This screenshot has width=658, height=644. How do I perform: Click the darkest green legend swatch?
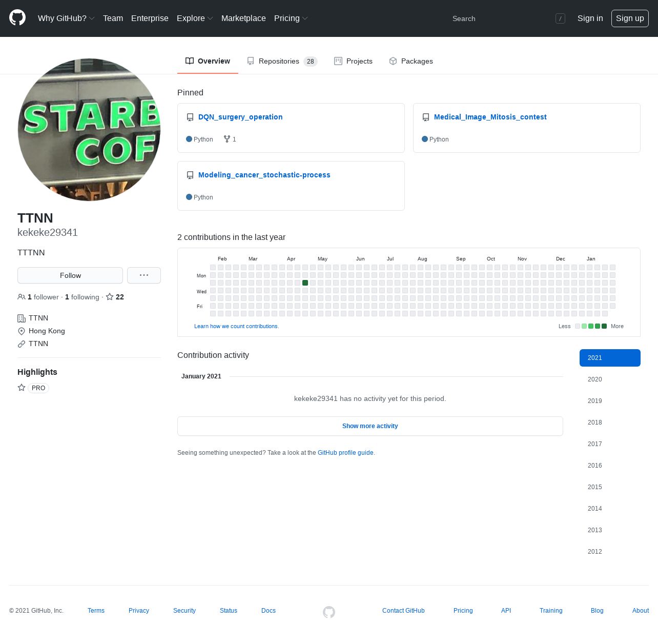(604, 326)
